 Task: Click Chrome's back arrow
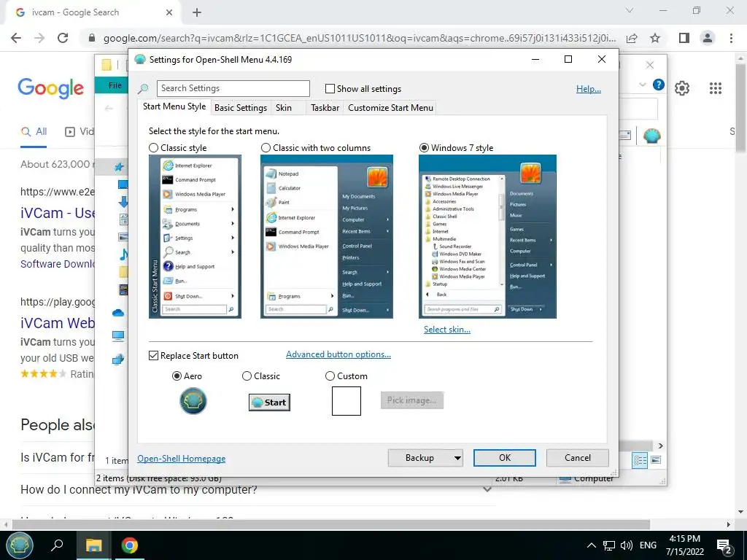pos(16,38)
